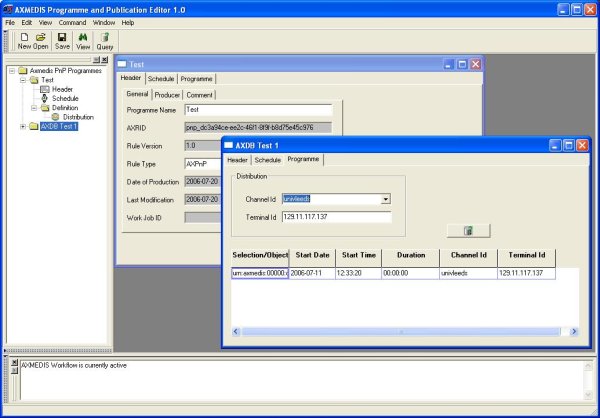The height and width of the screenshot is (418, 600).
Task: Switch to Header tab in AXDB Test 1
Action: (x=237, y=160)
